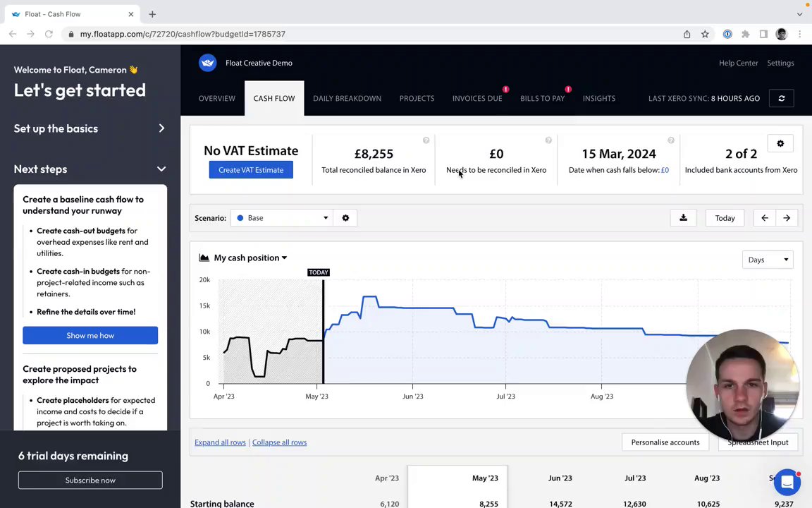The height and width of the screenshot is (508, 812).
Task: Reload the browser page
Action: (49, 34)
